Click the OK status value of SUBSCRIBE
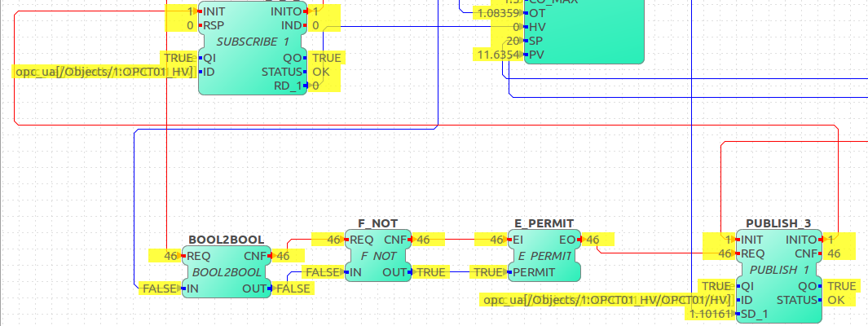 point(321,72)
